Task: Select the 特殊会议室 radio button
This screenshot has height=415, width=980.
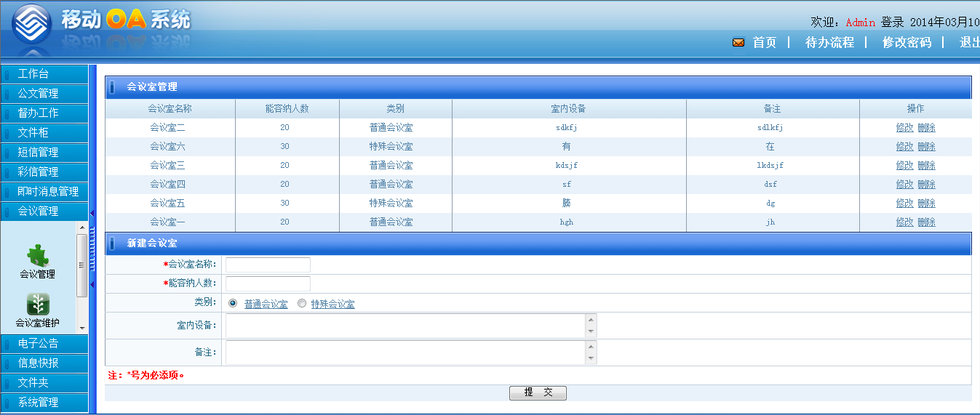Action: pos(302,304)
